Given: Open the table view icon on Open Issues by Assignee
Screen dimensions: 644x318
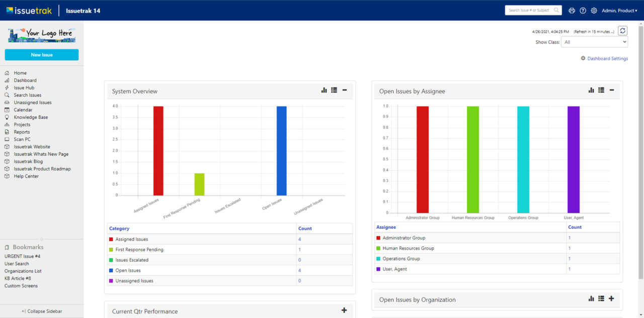Looking at the screenshot, I should coord(601,90).
